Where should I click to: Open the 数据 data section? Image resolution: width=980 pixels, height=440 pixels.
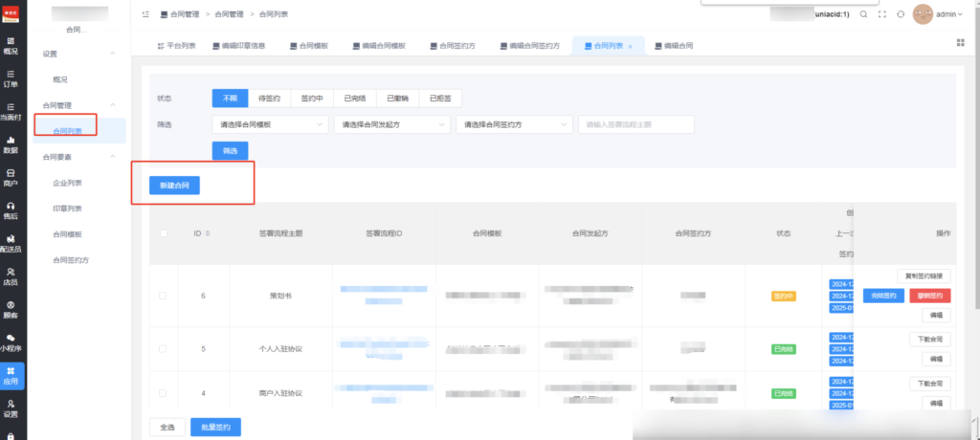(x=11, y=145)
